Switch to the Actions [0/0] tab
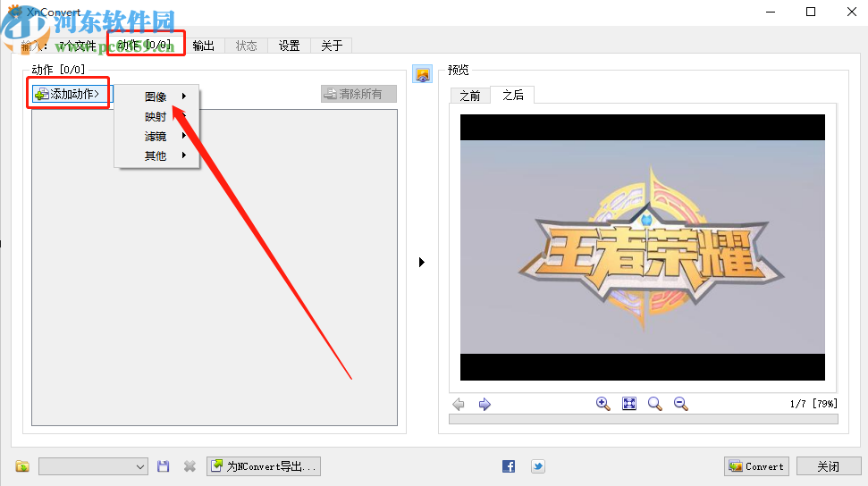Image resolution: width=868 pixels, height=486 pixels. point(145,46)
